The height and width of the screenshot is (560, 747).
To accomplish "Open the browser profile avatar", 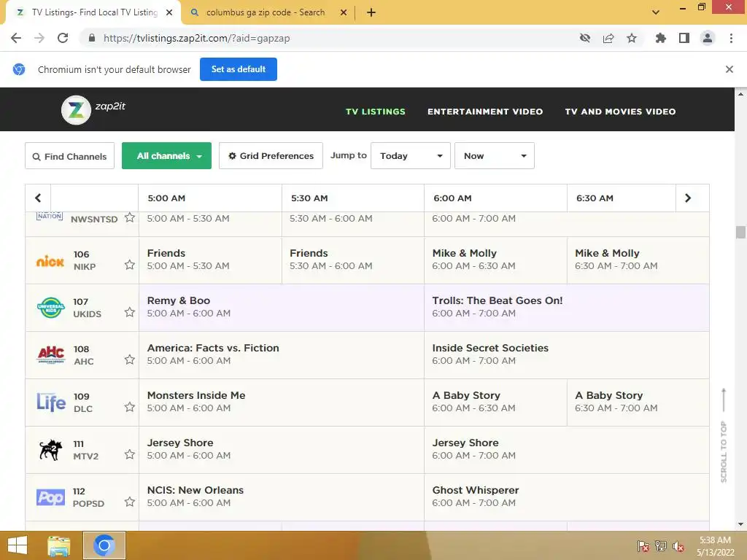I will [708, 38].
